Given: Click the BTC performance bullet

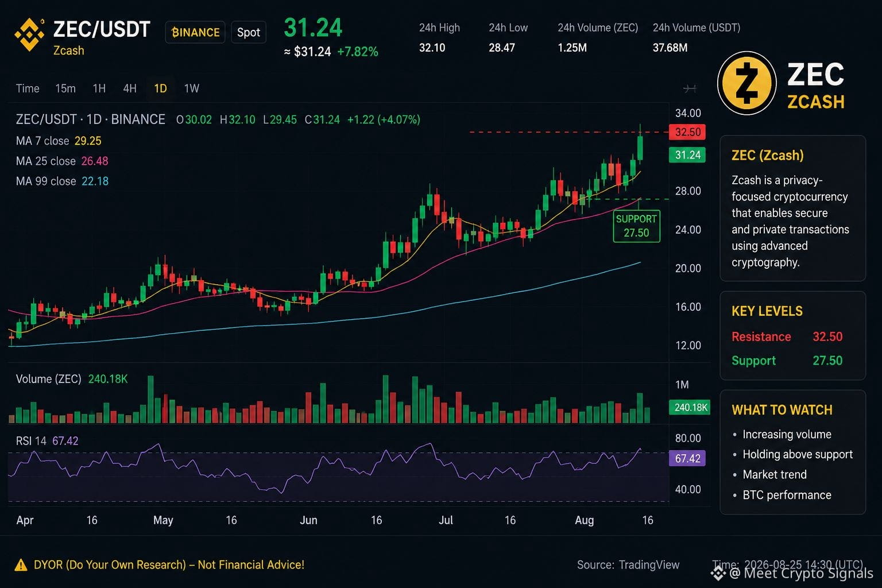Looking at the screenshot, I should (787, 495).
